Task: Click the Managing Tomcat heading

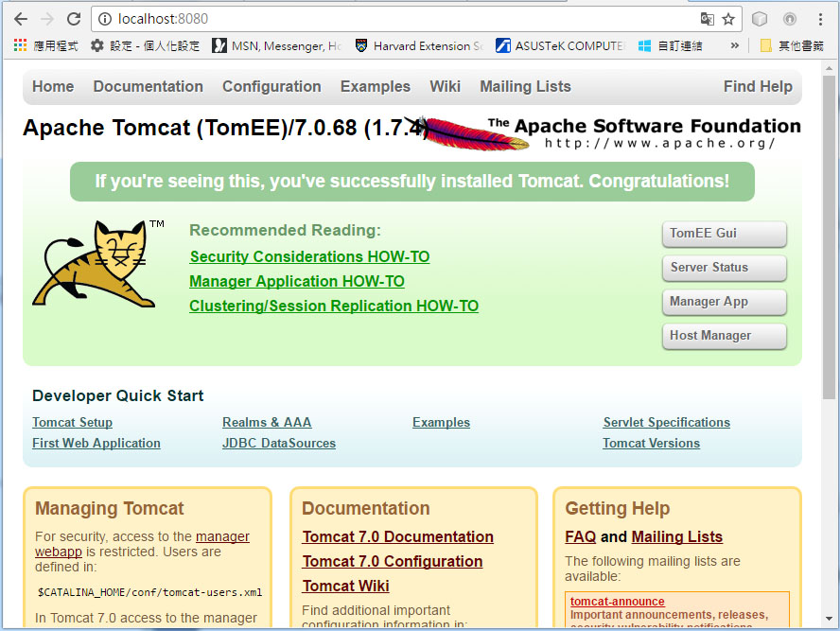Action: point(110,508)
